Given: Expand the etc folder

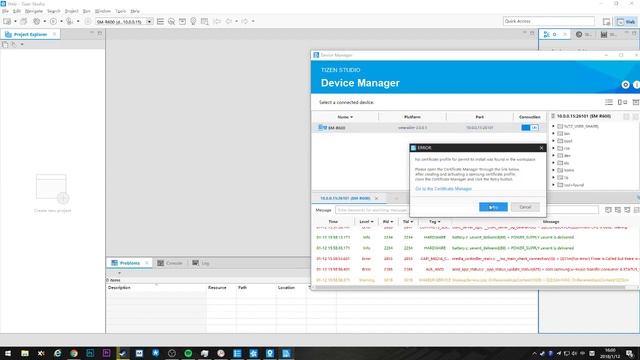Looking at the screenshot, I should pos(553,163).
